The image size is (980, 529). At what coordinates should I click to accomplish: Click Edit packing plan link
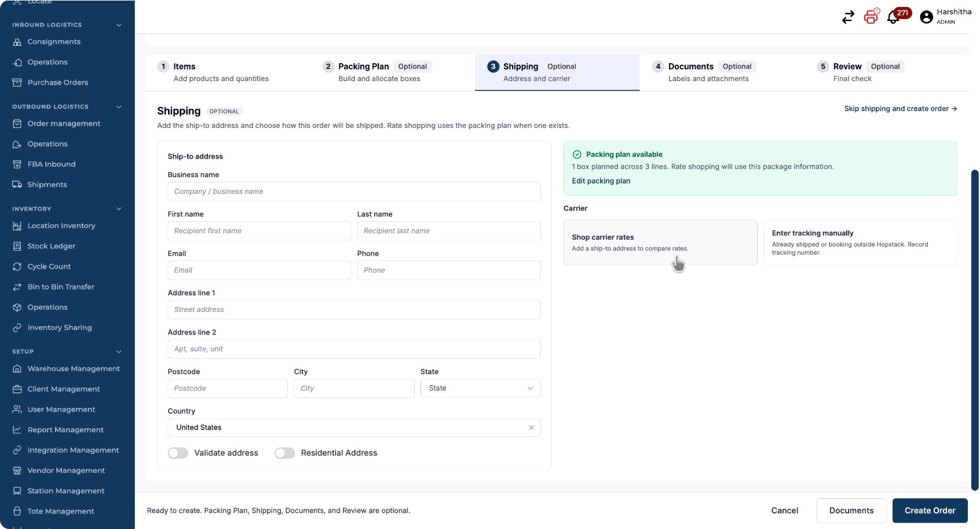coord(601,181)
